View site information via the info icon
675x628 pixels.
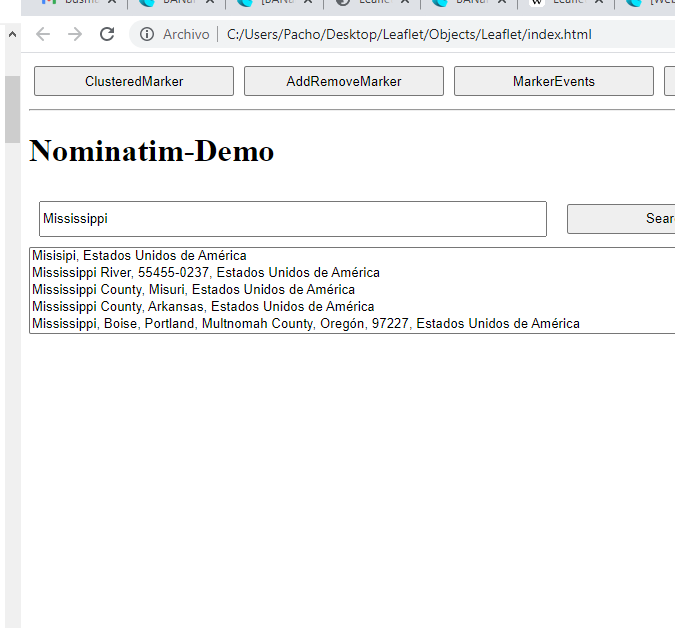[147, 34]
